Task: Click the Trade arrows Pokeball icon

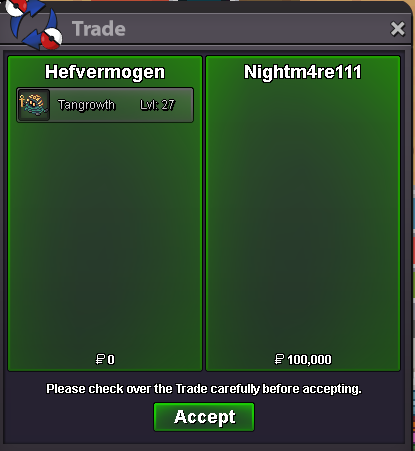Action: pos(33,24)
